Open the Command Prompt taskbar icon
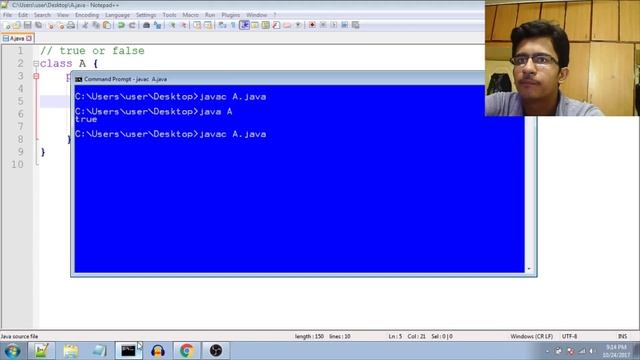640x360 pixels. coord(129,351)
